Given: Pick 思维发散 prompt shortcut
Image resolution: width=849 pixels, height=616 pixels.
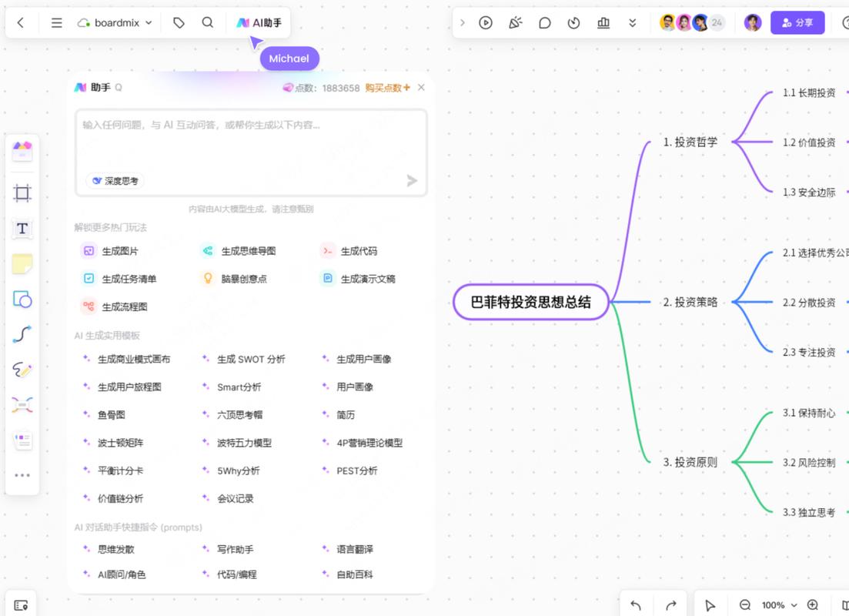Looking at the screenshot, I should click(109, 549).
